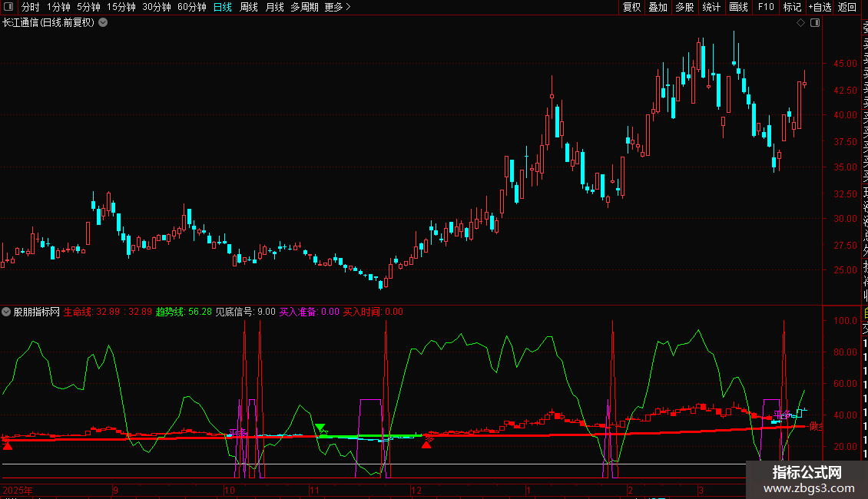Open the 多周期 multi-period view
868x499 pixels.
coord(304,7)
